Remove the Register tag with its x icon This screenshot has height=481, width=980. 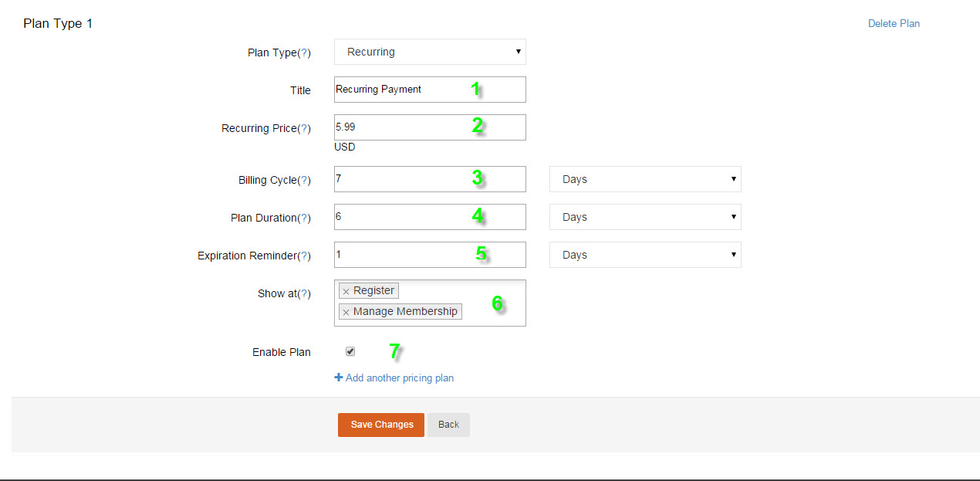[x=346, y=291]
